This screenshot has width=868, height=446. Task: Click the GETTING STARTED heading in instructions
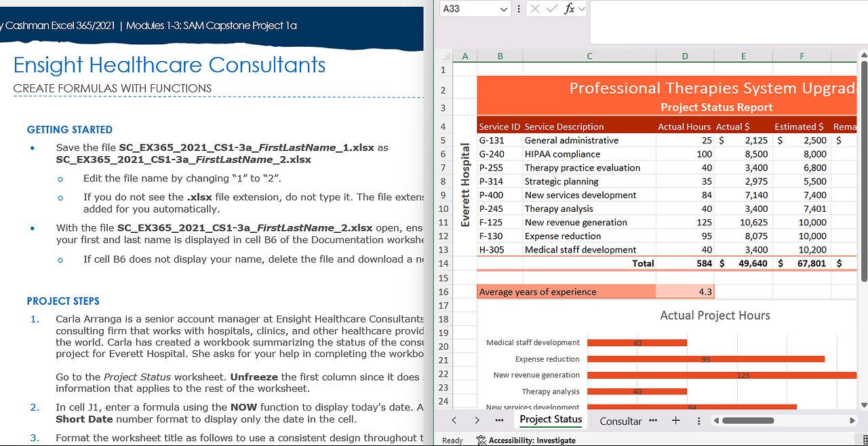tap(70, 130)
